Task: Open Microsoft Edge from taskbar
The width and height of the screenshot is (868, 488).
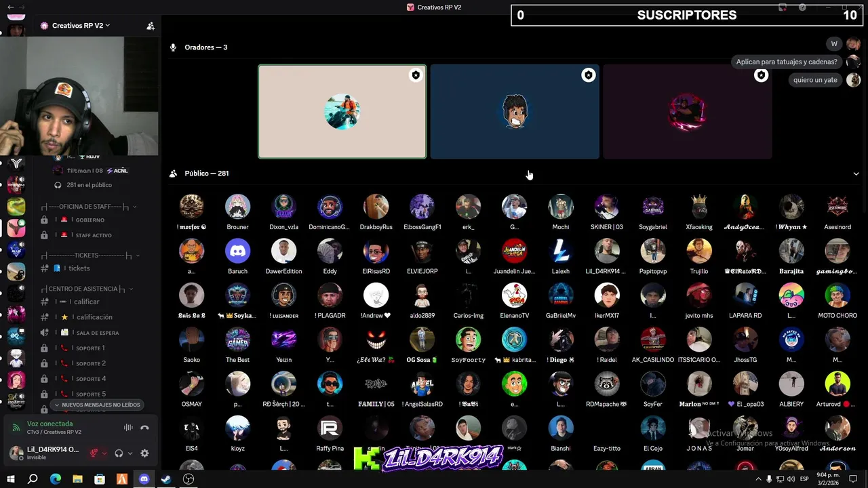Action: (55, 479)
